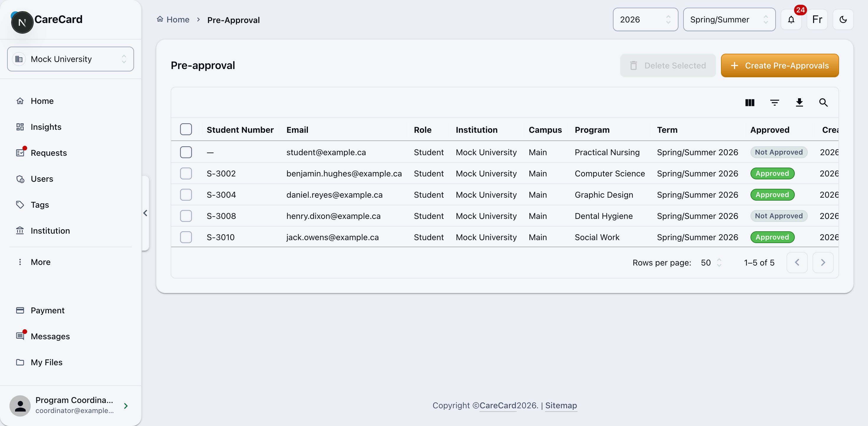
Task: Collapse the sidebar with the chevron handle
Action: [145, 213]
